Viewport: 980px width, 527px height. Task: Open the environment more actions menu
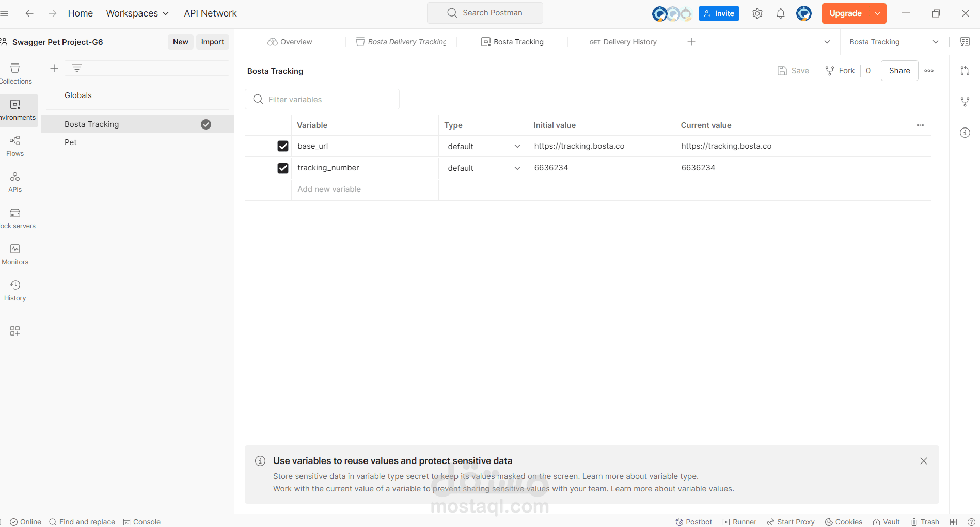point(929,71)
